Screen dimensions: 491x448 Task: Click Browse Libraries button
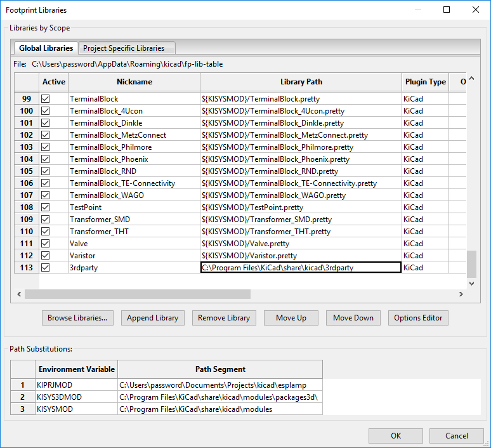(77, 318)
